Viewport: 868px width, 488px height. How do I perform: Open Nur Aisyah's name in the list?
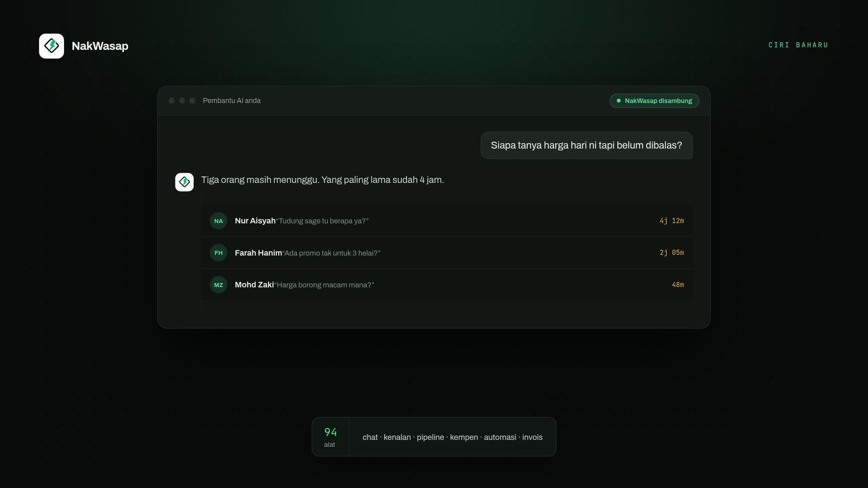(255, 221)
